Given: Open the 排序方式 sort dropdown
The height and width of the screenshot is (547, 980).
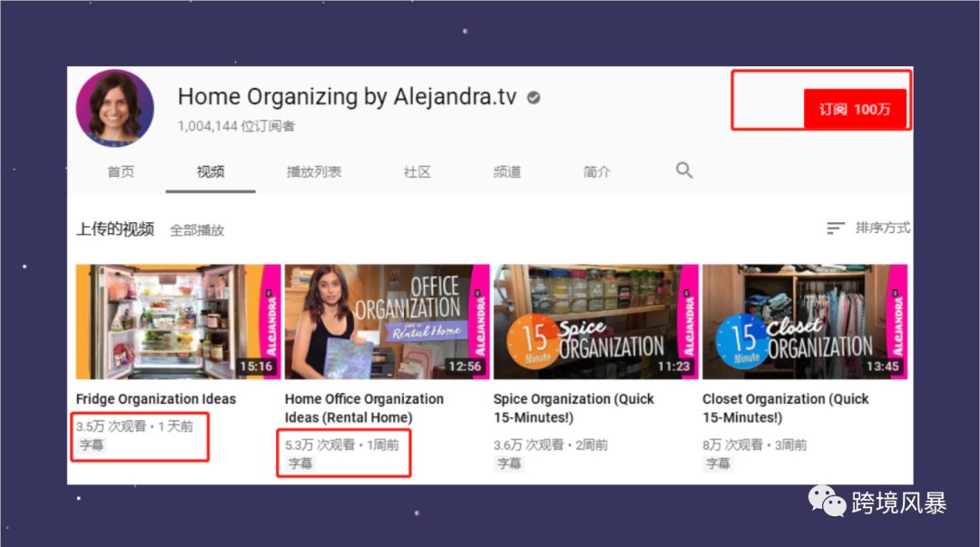Looking at the screenshot, I should coord(883,228).
